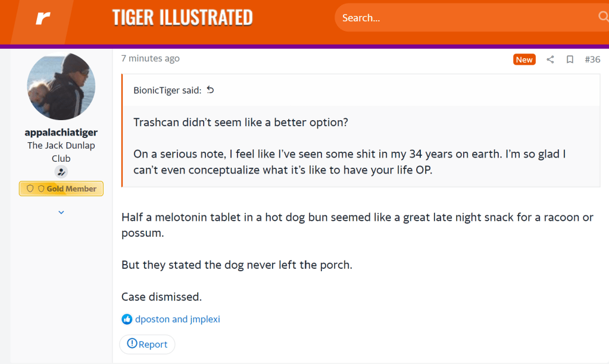The width and height of the screenshot is (609, 364).
Task: View dposton's profile from likes
Action: point(152,319)
